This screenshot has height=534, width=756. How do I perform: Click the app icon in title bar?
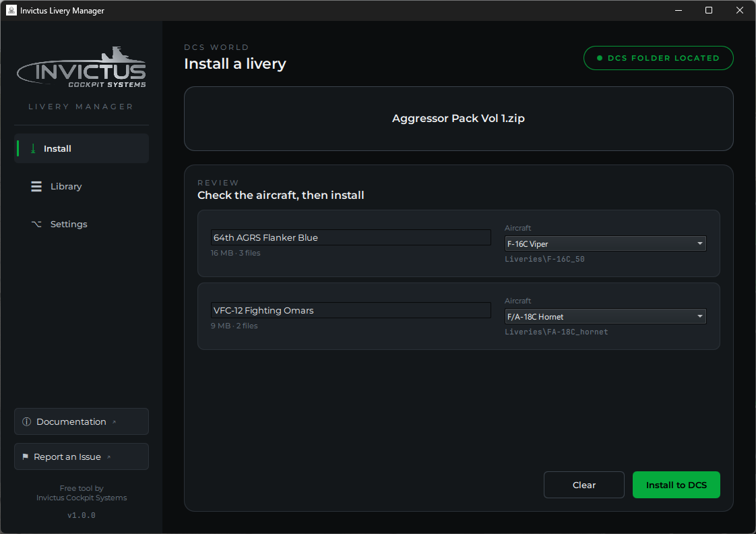tap(11, 10)
